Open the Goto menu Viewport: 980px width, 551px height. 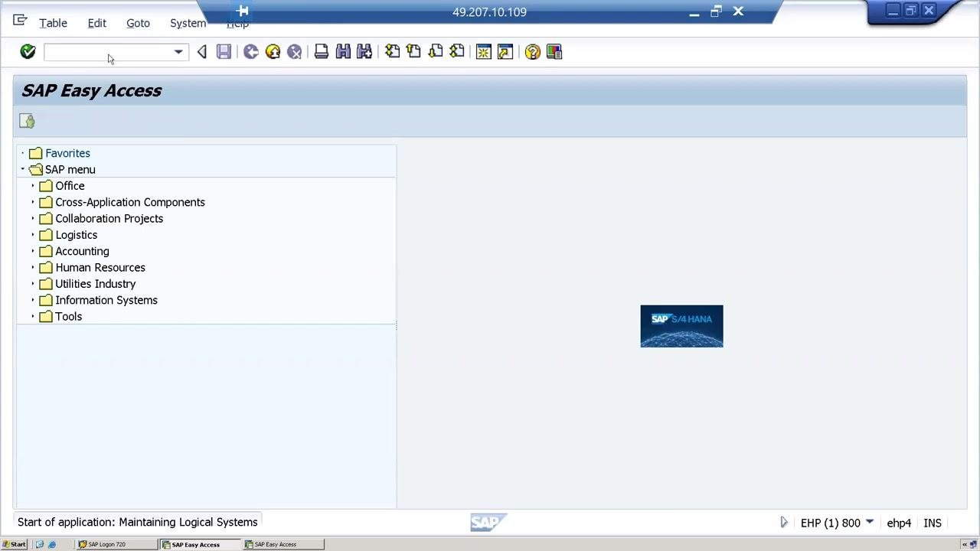[138, 23]
